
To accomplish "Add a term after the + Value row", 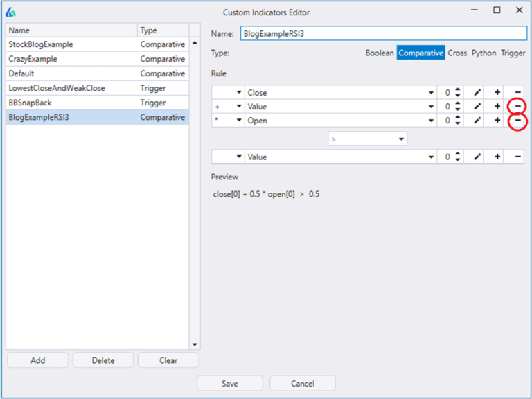I will click(x=497, y=106).
